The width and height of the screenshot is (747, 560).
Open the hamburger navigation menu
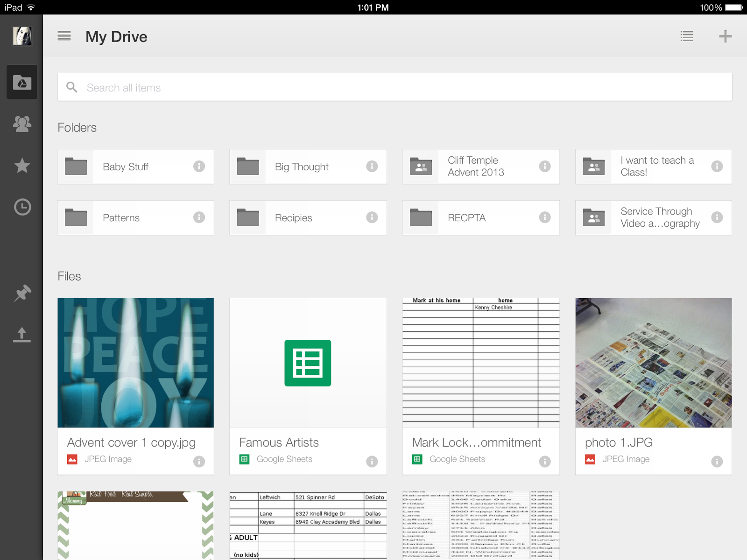[x=64, y=36]
